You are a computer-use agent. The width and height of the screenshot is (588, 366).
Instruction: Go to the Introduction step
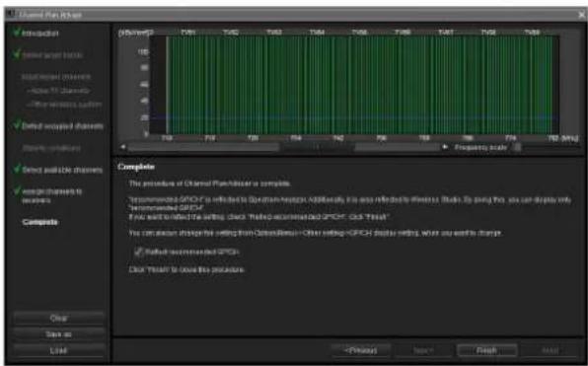pos(40,34)
